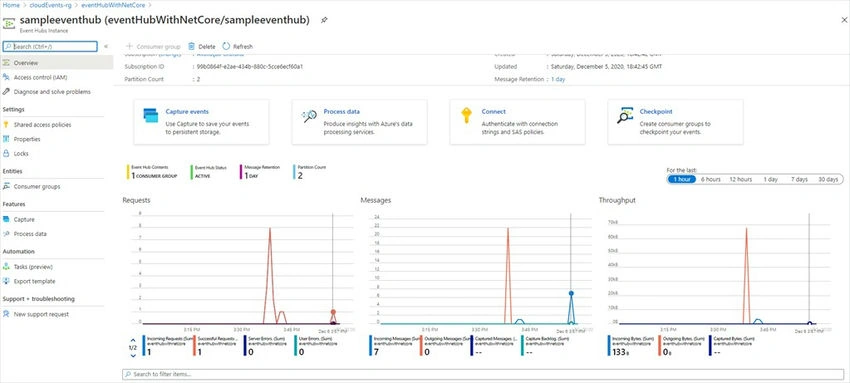Click the Outgoing Bytes legend entry
The width and height of the screenshot is (850, 383).
point(683,346)
